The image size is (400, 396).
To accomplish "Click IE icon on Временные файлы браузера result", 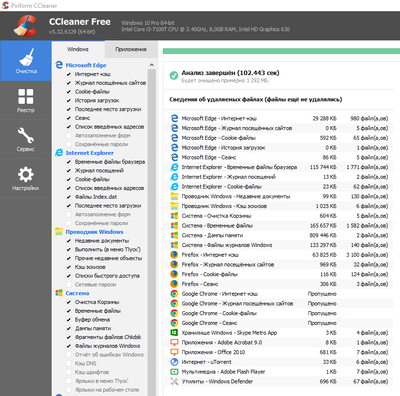I will [174, 167].
